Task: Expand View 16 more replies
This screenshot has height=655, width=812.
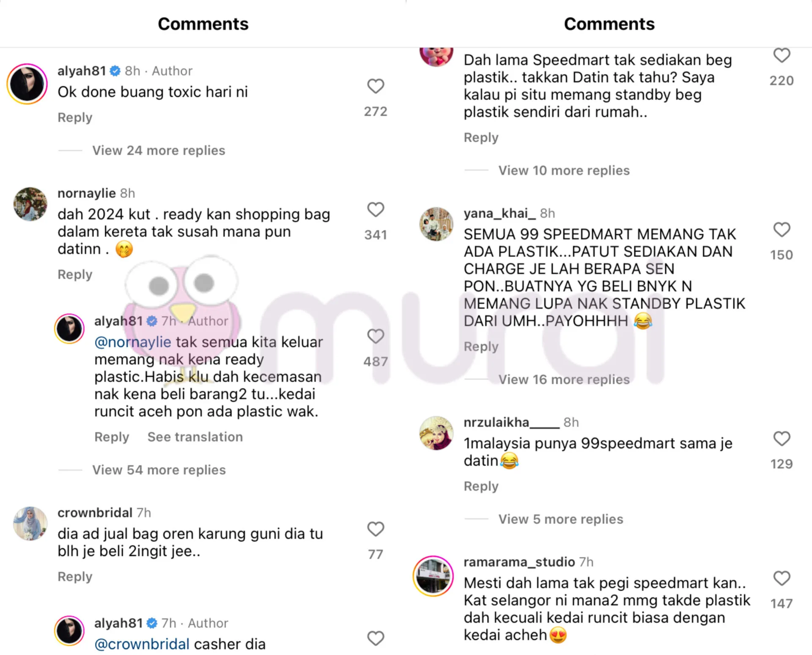Action: tap(564, 379)
